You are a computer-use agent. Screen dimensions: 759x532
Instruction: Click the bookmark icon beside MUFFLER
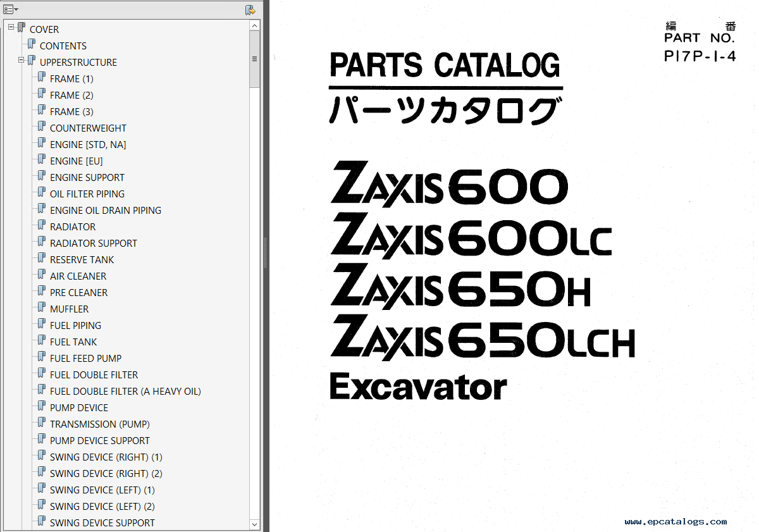pyautogui.click(x=42, y=308)
